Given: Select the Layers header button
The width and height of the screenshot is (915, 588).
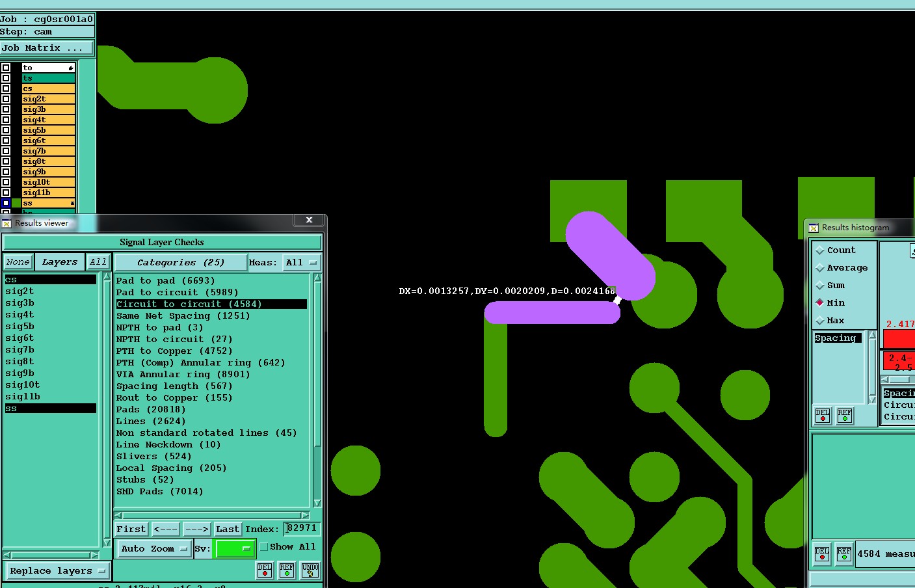Looking at the screenshot, I should pos(59,262).
